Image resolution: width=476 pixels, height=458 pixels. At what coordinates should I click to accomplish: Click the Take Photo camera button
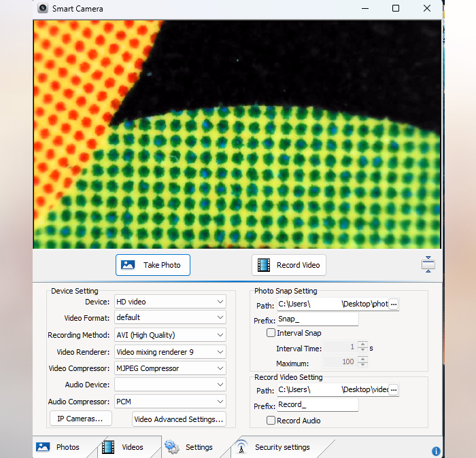(153, 265)
